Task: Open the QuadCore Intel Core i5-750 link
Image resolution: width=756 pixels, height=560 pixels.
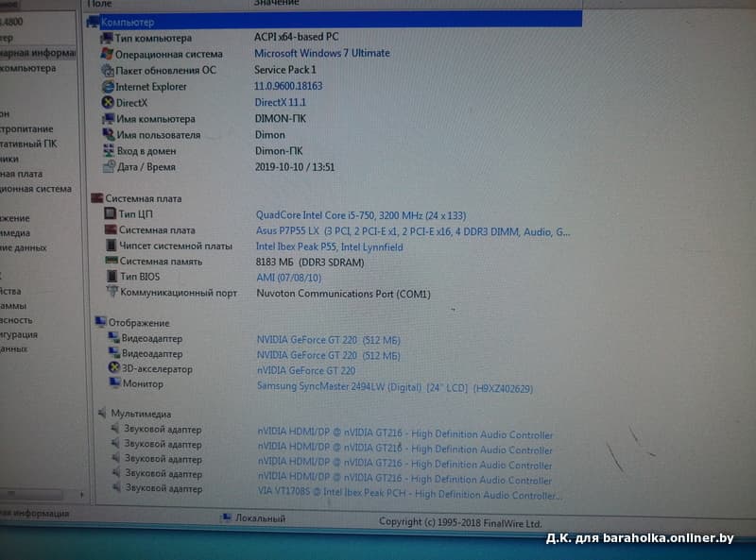Action: [x=361, y=215]
